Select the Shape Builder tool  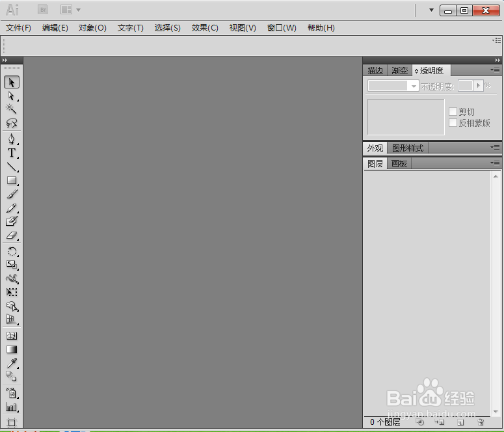point(12,306)
